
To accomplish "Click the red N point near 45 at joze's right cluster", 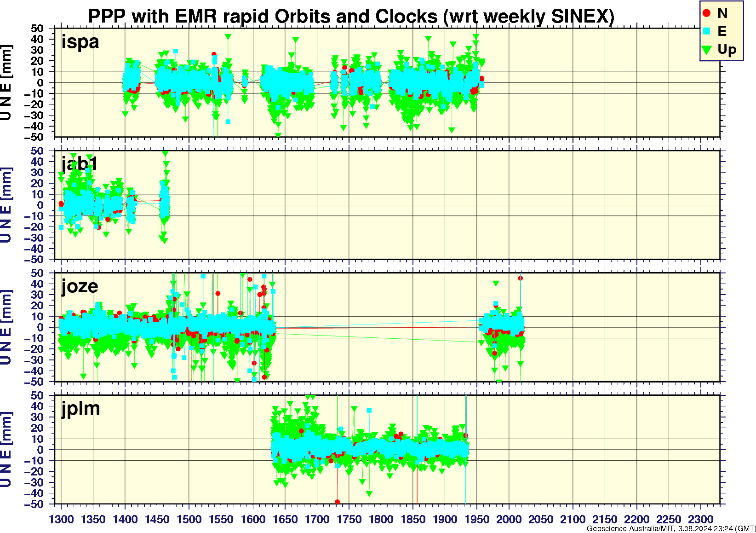I will (520, 278).
